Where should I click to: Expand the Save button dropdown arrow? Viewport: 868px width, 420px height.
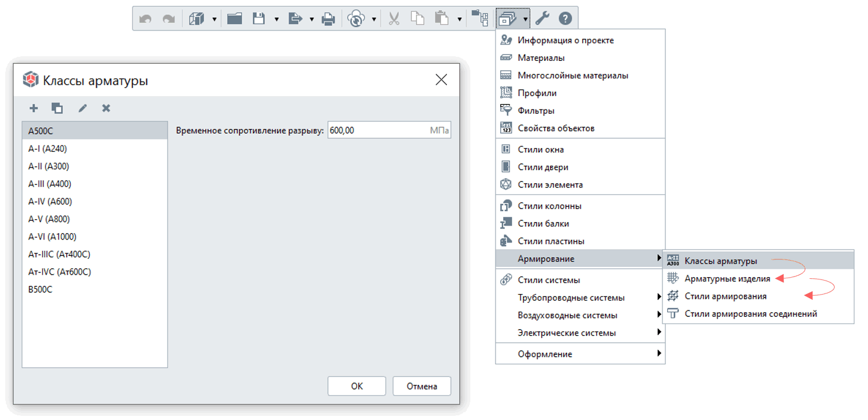(276, 19)
